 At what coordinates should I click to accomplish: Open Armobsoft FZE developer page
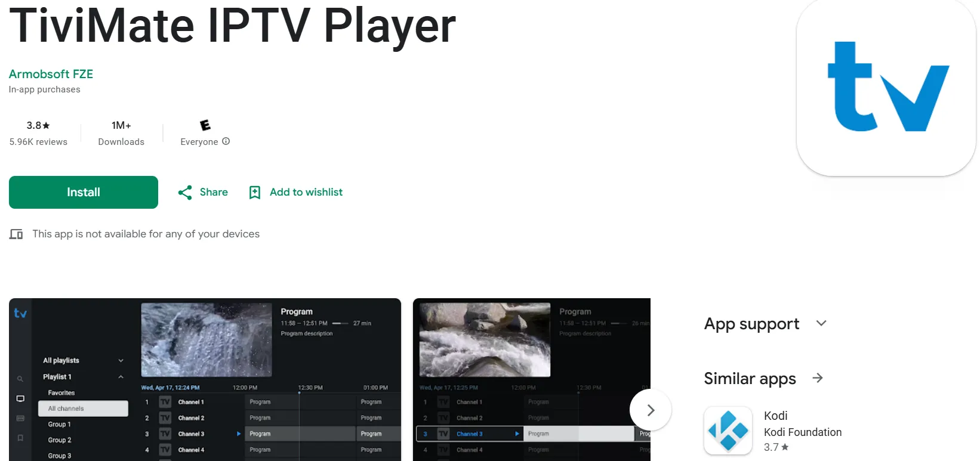pyautogui.click(x=51, y=74)
